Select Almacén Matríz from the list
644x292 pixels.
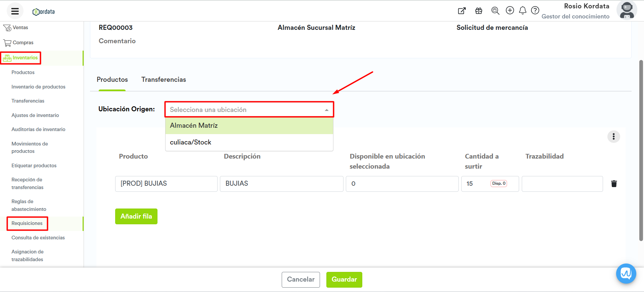[249, 125]
